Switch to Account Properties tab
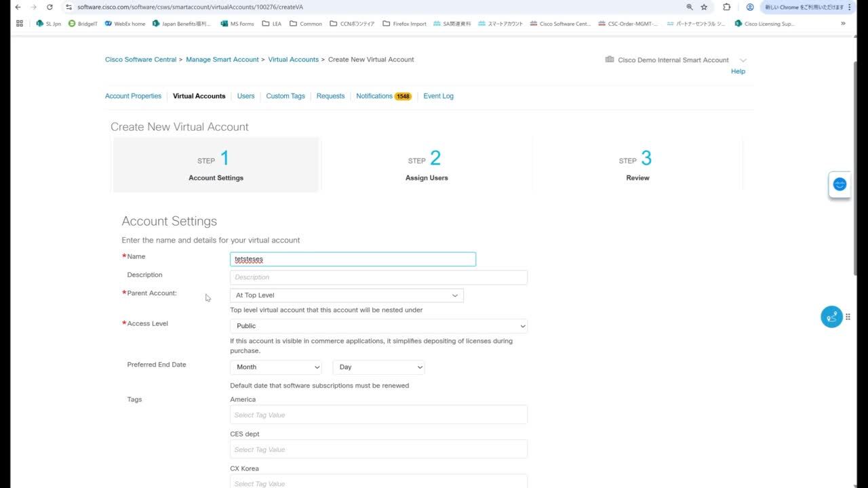This screenshot has height=488, width=868. pos(133,96)
